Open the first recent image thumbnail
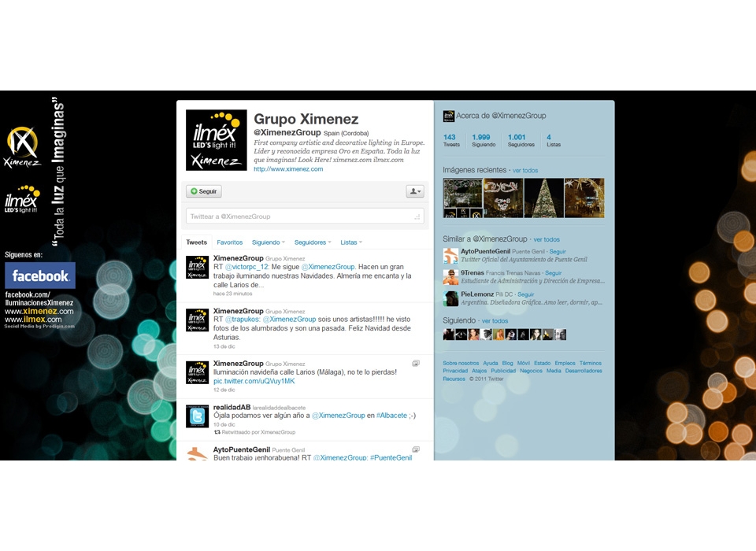The height and width of the screenshot is (551, 756). 462,198
